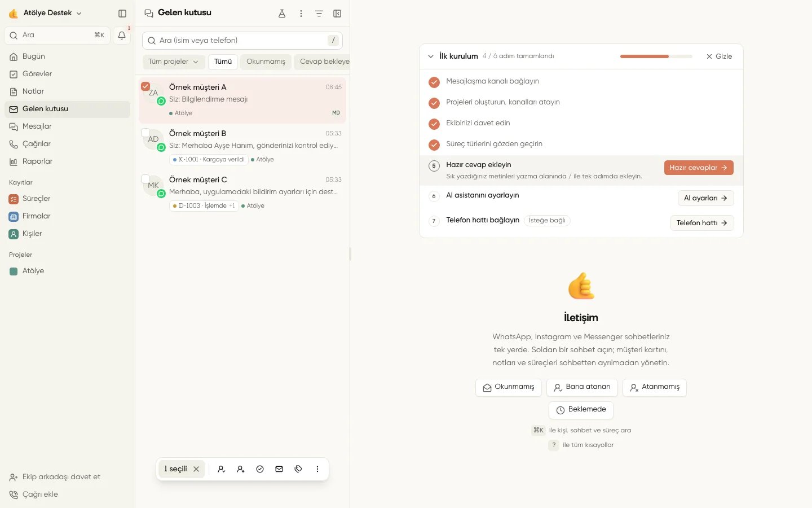
Task: Select the Cevap bekleyen filter tab
Action: (x=322, y=62)
